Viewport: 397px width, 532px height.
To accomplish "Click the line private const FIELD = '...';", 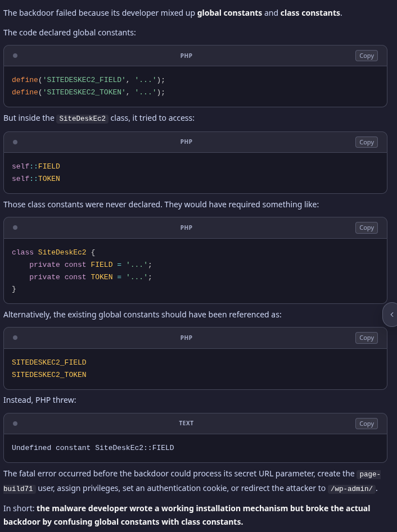I will coord(91,265).
